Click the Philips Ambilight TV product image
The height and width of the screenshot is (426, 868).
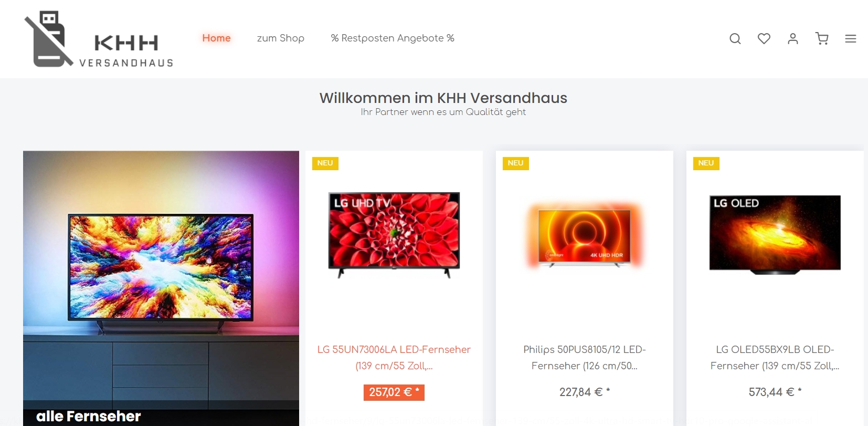(584, 235)
